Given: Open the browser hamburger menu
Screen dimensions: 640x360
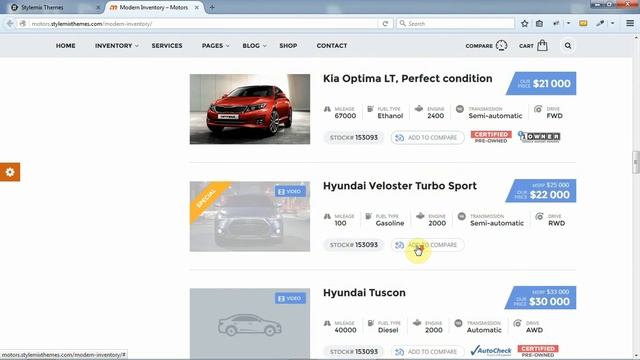Looking at the screenshot, I should (630, 23).
